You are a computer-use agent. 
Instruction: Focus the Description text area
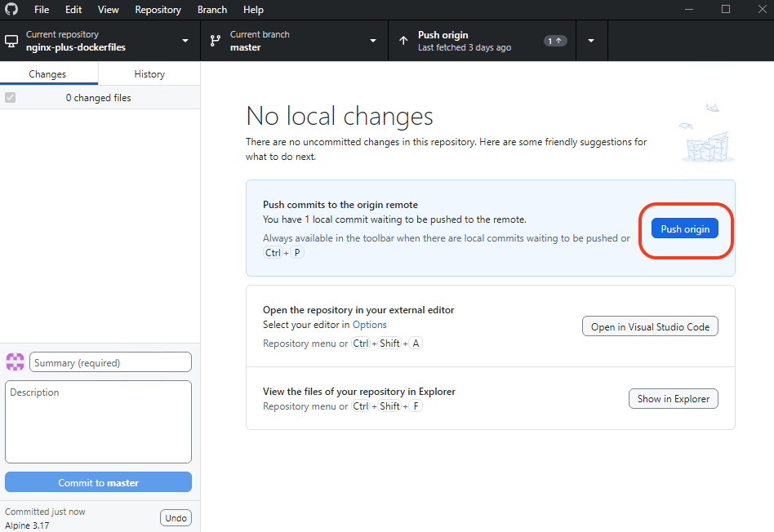[x=98, y=422]
